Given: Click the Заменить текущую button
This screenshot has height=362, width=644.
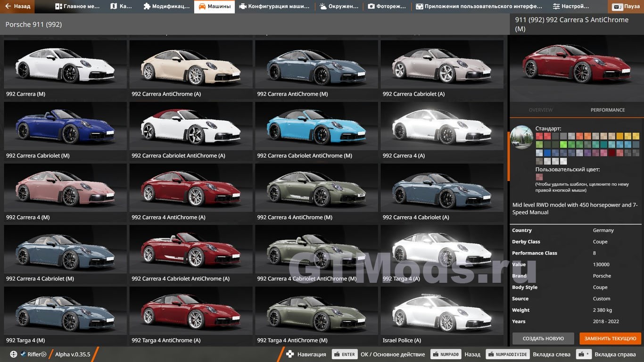Looking at the screenshot, I should [611, 338].
